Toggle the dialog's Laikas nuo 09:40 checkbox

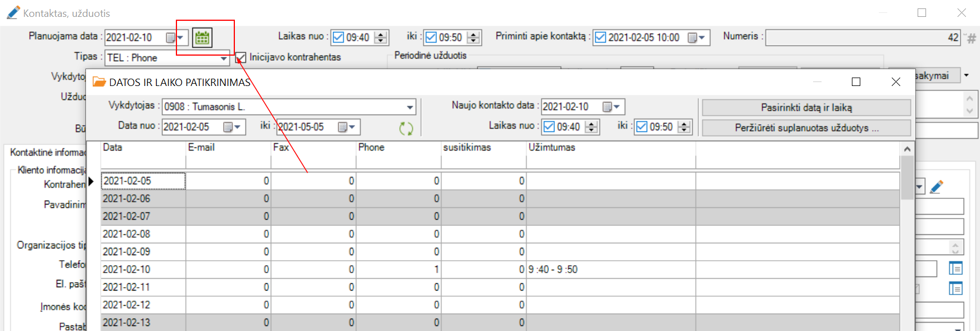pos(549,127)
